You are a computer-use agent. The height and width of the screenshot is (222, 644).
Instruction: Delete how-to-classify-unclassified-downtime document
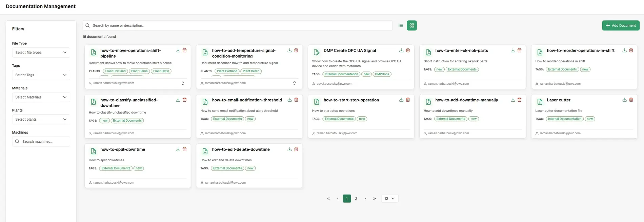pos(185,100)
